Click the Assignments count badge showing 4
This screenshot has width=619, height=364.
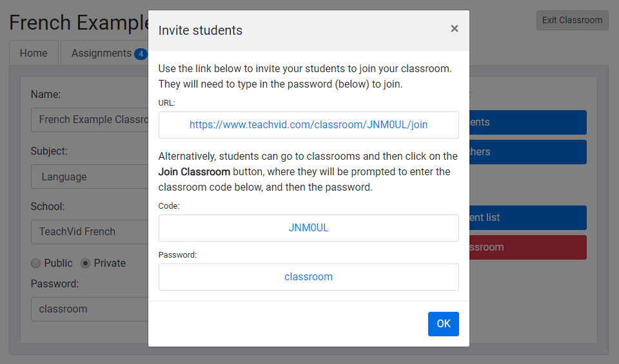pos(141,53)
